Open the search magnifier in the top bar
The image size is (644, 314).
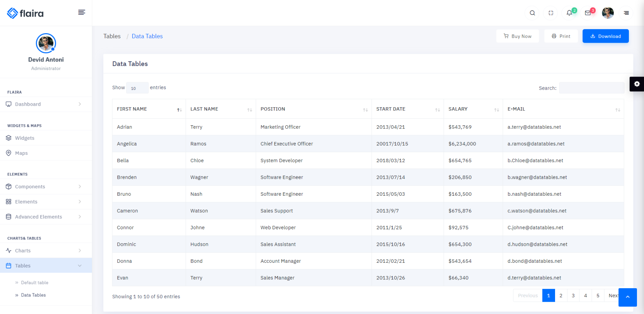(x=532, y=13)
